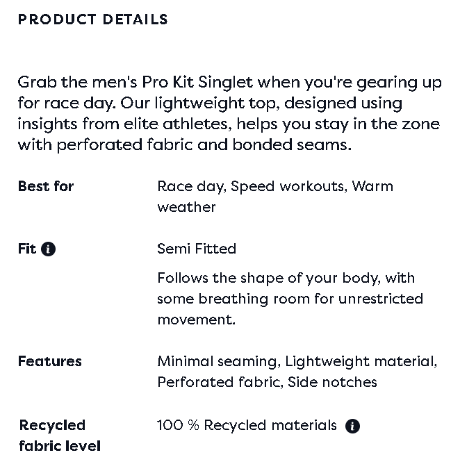Click the Warm weather text
This screenshot has height=455, width=476.
pyautogui.click(x=372, y=186)
